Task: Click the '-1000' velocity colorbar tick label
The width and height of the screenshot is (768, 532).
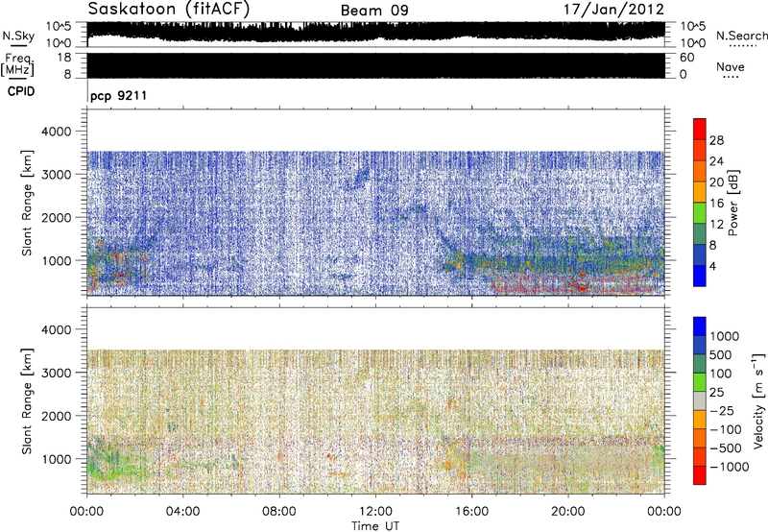Action: 729,467
